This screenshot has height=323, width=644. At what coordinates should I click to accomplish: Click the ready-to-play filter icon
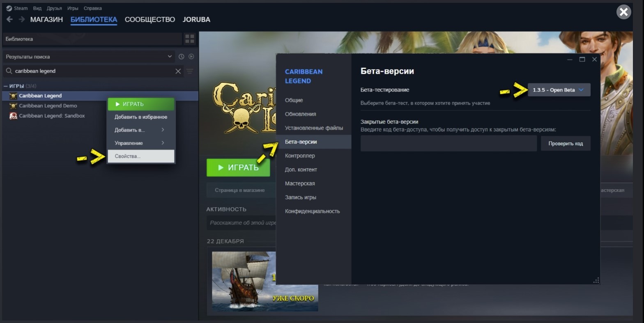pos(191,57)
